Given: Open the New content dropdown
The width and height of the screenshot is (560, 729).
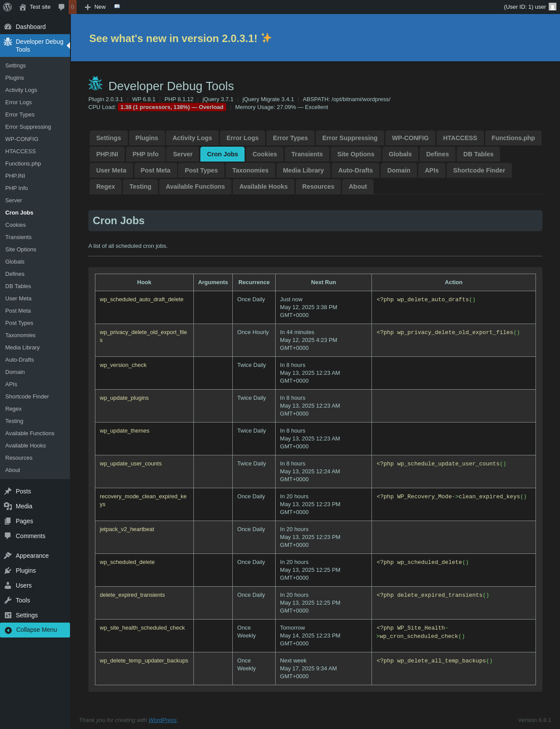Looking at the screenshot, I should (95, 7).
